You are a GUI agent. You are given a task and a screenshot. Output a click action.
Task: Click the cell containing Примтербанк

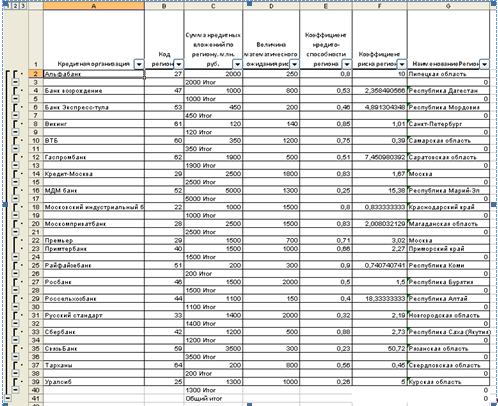[x=94, y=249]
